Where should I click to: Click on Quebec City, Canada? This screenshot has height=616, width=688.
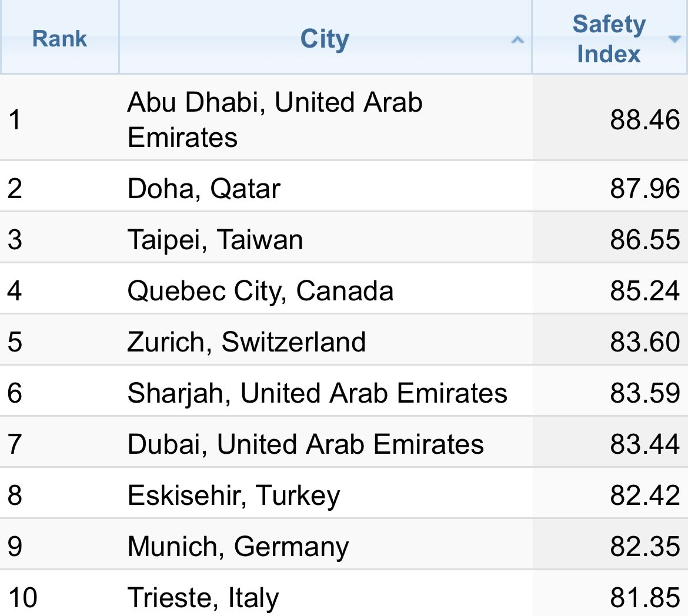pos(260,291)
